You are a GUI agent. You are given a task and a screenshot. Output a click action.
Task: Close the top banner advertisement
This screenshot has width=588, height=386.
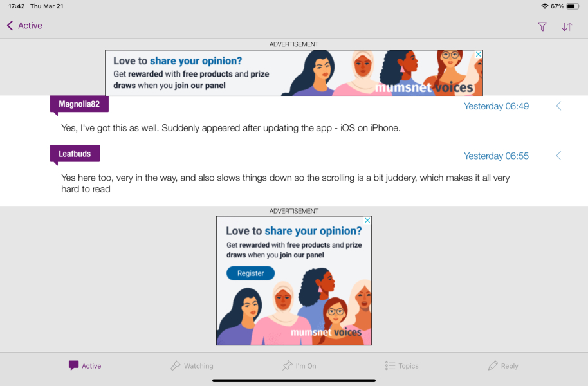coord(479,54)
